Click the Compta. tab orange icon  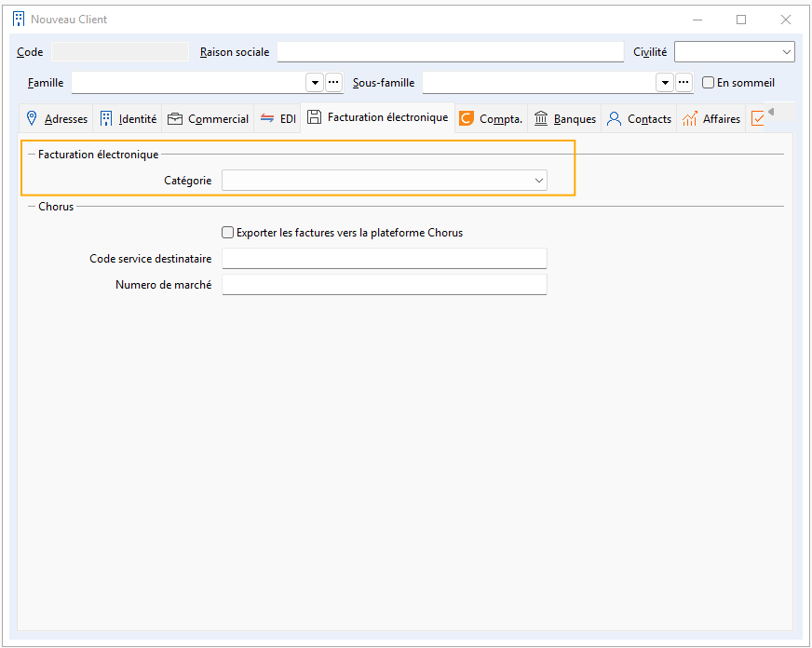[x=467, y=118]
